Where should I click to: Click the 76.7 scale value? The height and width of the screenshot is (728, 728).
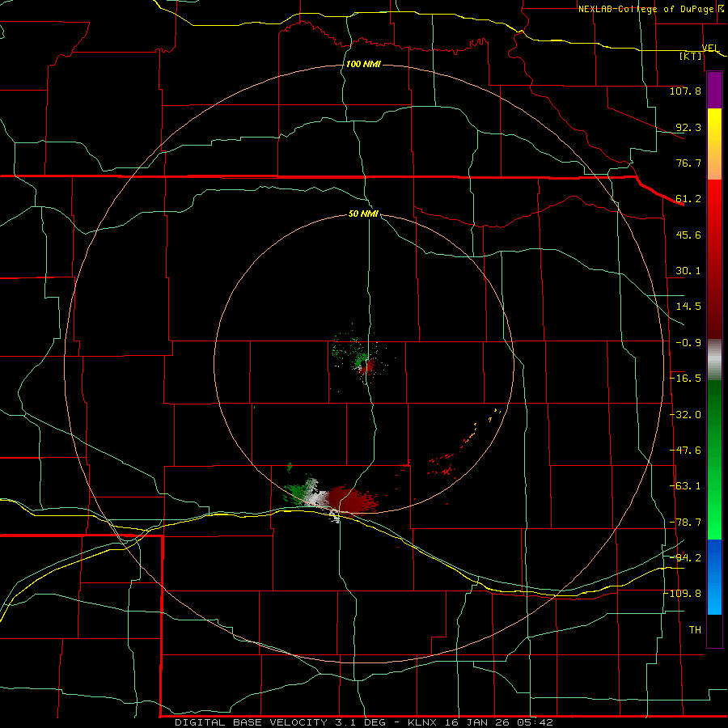pos(688,163)
